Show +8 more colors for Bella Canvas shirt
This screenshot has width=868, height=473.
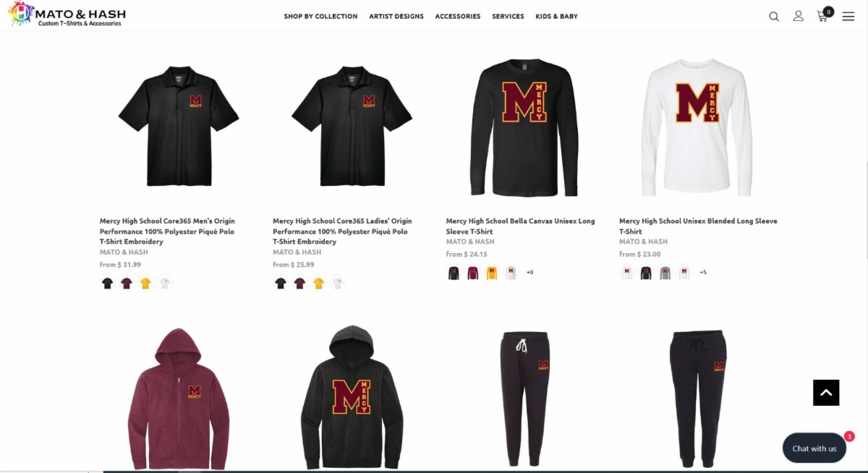tap(530, 273)
